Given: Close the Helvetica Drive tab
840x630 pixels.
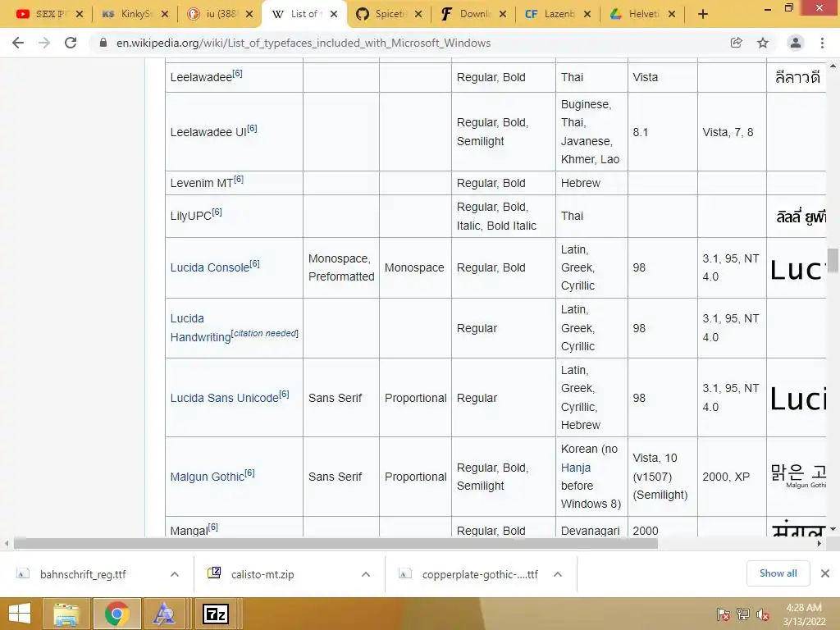Looking at the screenshot, I should coord(672,14).
